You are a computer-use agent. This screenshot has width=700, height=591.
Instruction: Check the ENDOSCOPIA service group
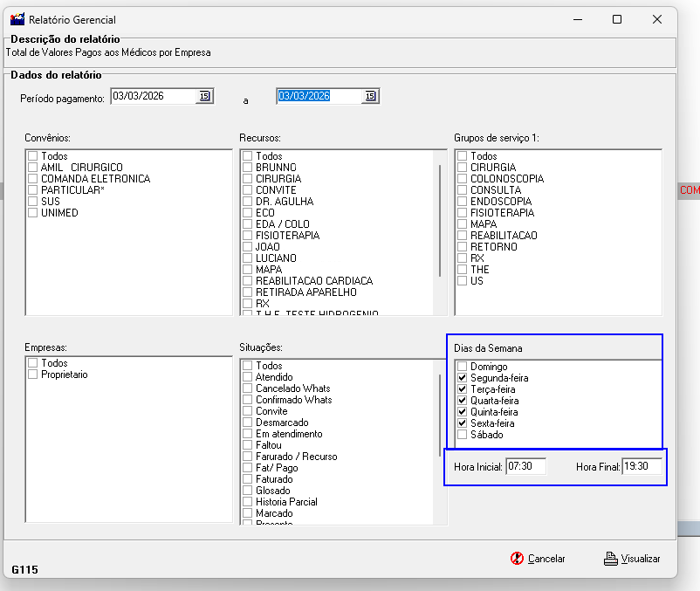pos(463,202)
